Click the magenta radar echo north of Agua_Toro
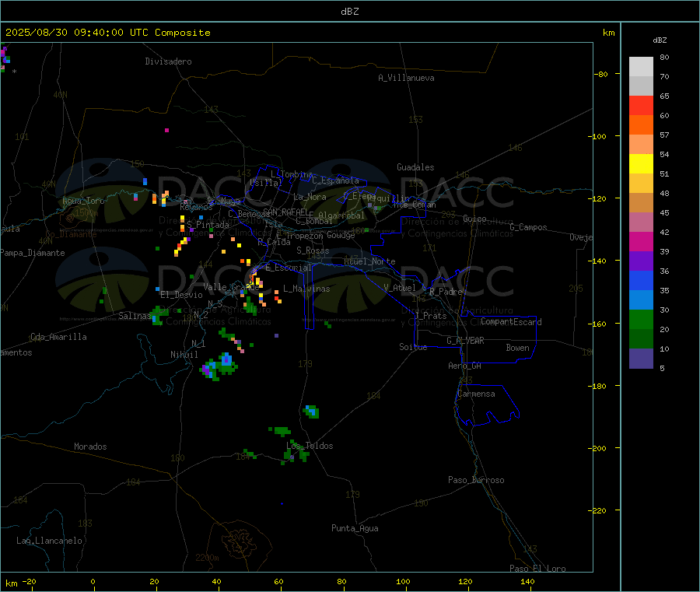The image size is (700, 592). click(166, 130)
